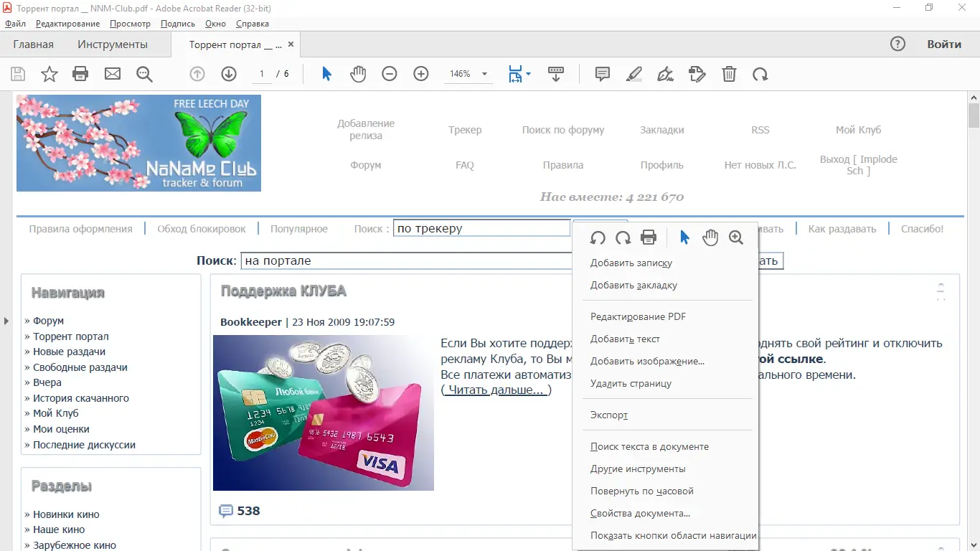This screenshot has height=551, width=980.
Task: Expand the left navigation pane arrow
Action: point(6,321)
